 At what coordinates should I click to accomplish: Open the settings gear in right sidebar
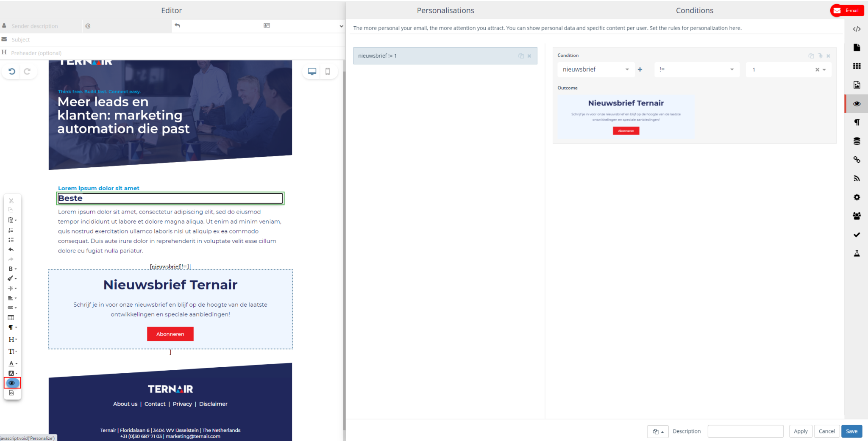(x=857, y=197)
